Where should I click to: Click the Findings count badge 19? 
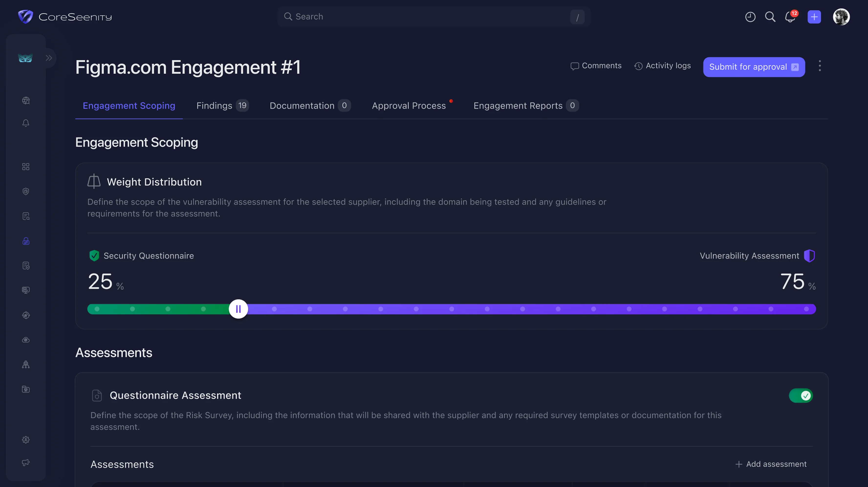click(242, 105)
